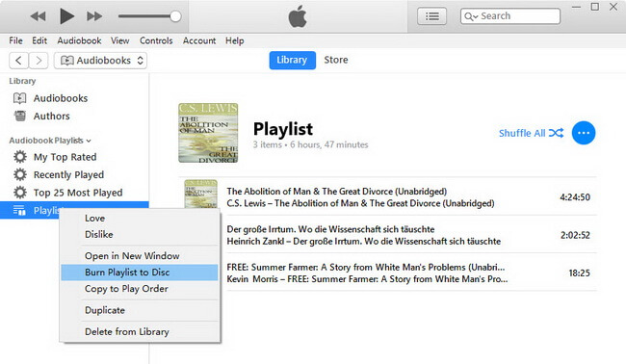626x364 pixels.
Task: Switch to the Store tab
Action: (336, 60)
